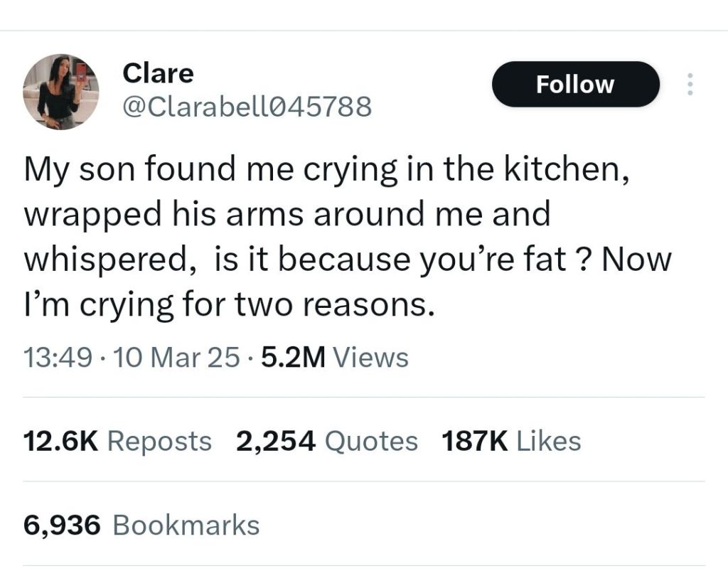Click the display name Clare
This screenshot has width=728, height=576.
(x=158, y=73)
